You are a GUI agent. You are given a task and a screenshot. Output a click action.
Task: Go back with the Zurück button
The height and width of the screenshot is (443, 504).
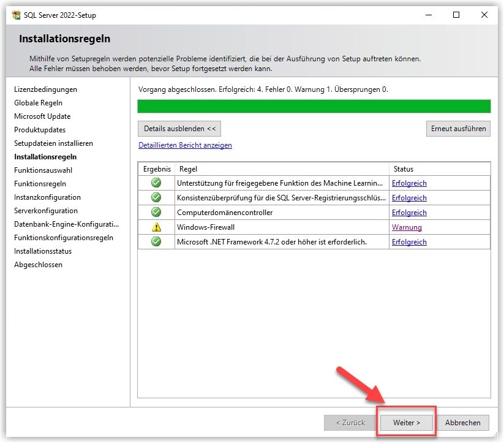pos(350,422)
